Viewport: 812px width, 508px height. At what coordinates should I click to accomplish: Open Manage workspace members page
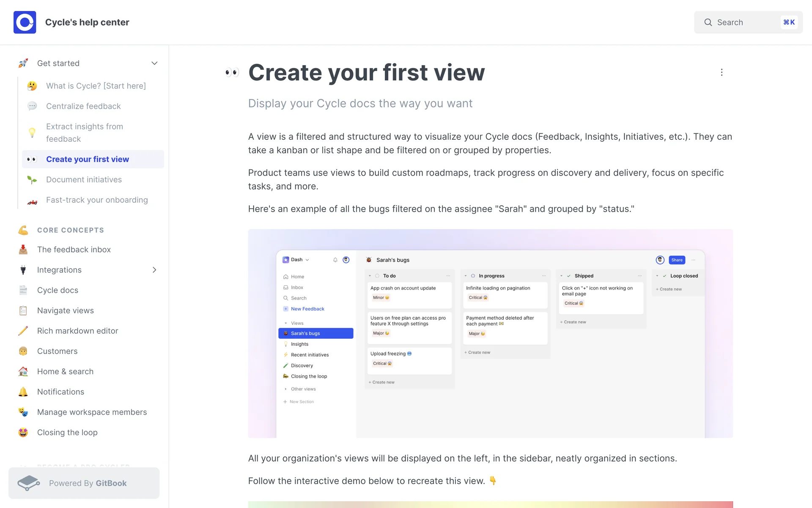coord(92,412)
